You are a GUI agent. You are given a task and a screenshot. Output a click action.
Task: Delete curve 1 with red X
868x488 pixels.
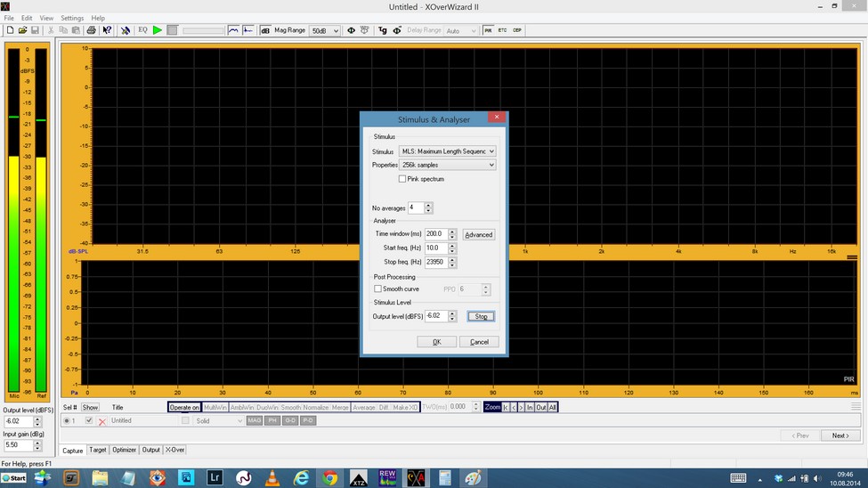pyautogui.click(x=101, y=421)
